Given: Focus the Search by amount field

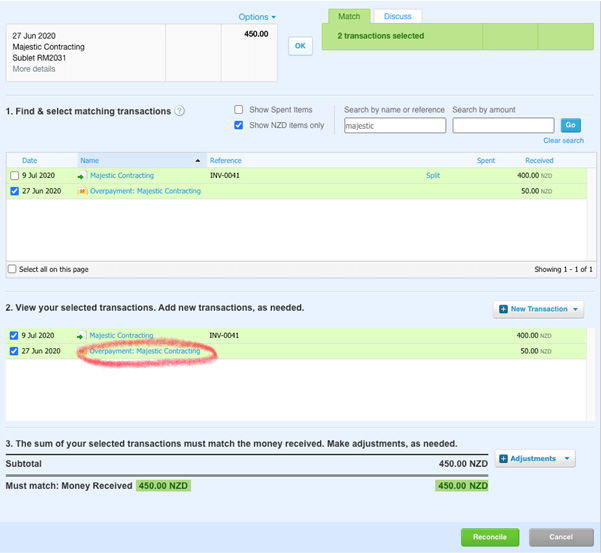Looking at the screenshot, I should (503, 125).
